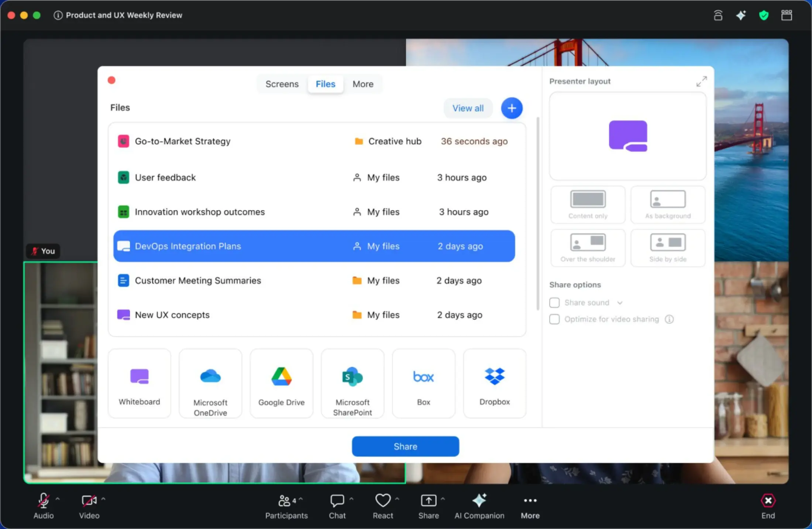
Task: Select Side by side layout
Action: tap(668, 248)
